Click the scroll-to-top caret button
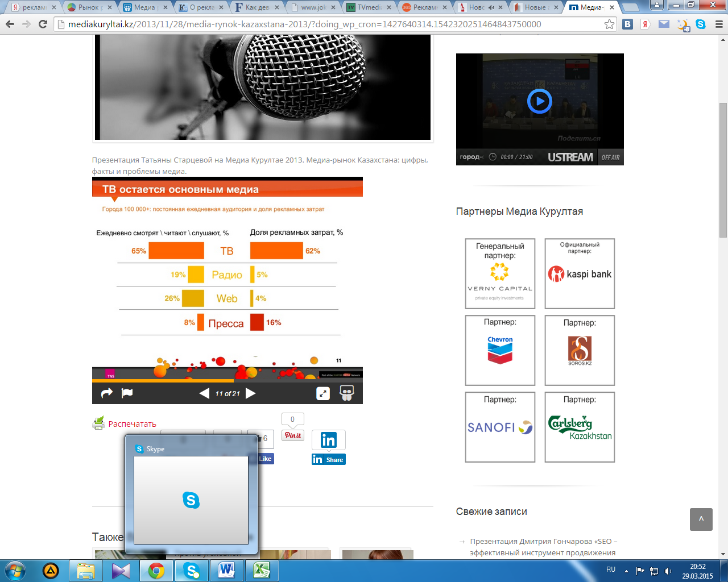 pyautogui.click(x=701, y=519)
